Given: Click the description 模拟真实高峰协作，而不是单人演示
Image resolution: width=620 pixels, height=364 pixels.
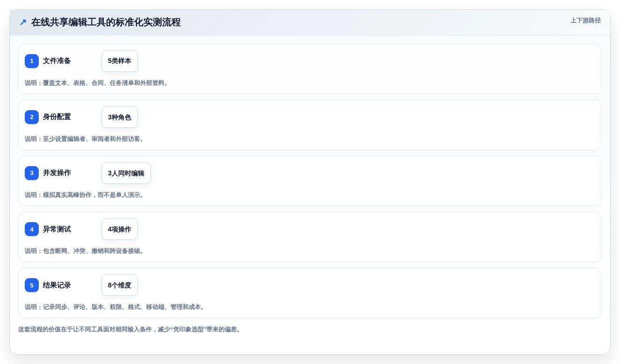Looking at the screenshot, I should point(85,195).
